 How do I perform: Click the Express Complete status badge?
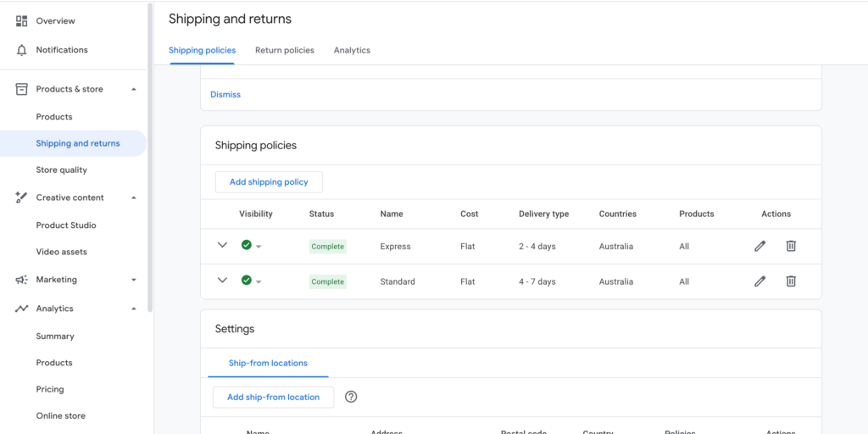(328, 247)
